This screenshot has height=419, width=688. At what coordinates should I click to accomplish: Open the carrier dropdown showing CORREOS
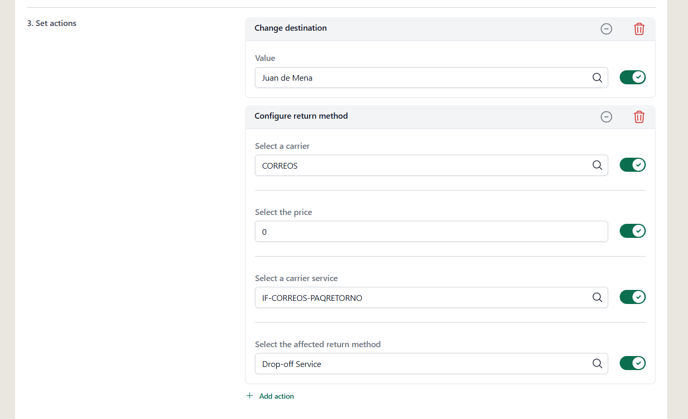point(431,165)
